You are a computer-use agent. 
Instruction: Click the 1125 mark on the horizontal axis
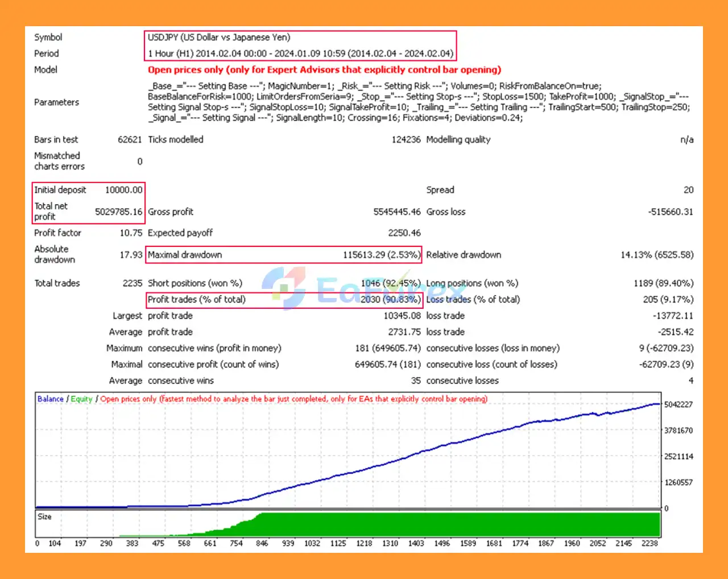338,543
